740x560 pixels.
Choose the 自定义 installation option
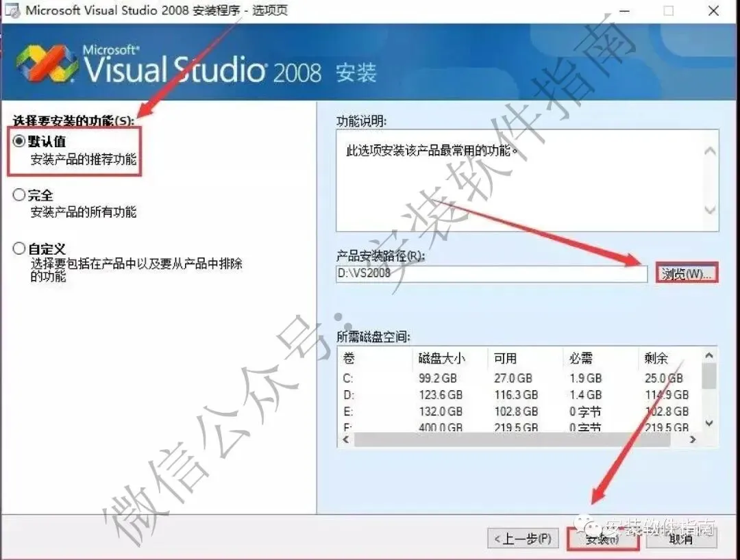19,249
